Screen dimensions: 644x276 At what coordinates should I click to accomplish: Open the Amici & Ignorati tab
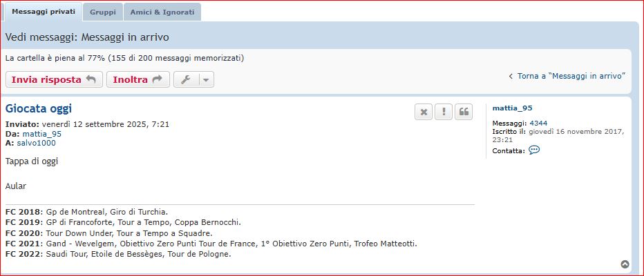162,12
